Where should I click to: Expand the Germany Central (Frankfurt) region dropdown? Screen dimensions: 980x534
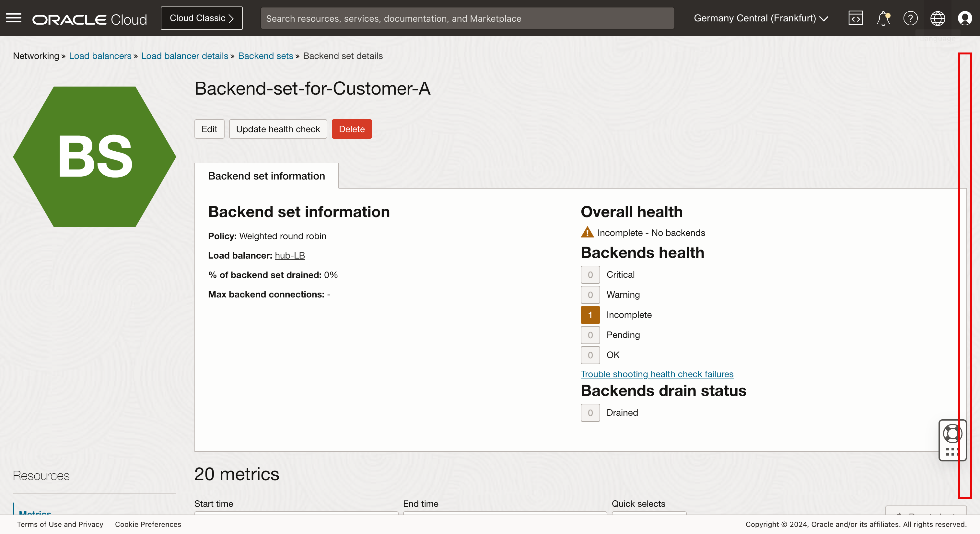(x=761, y=18)
